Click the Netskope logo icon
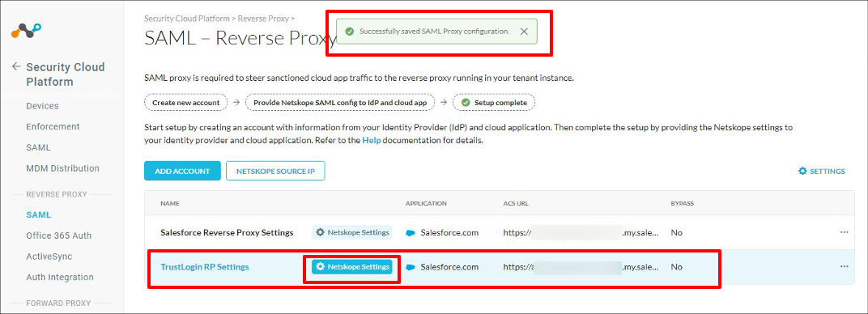 (26, 31)
